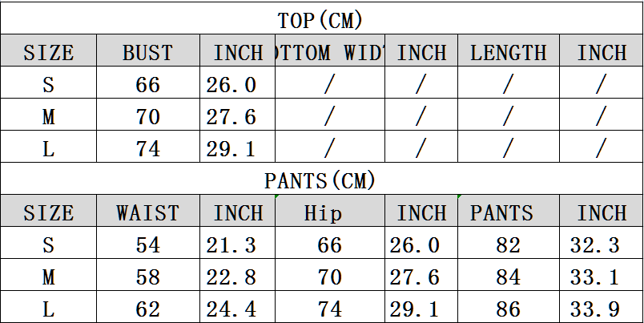The height and width of the screenshot is (323, 644).
Task: Select the 24.4 waist inch cell
Action: click(237, 307)
